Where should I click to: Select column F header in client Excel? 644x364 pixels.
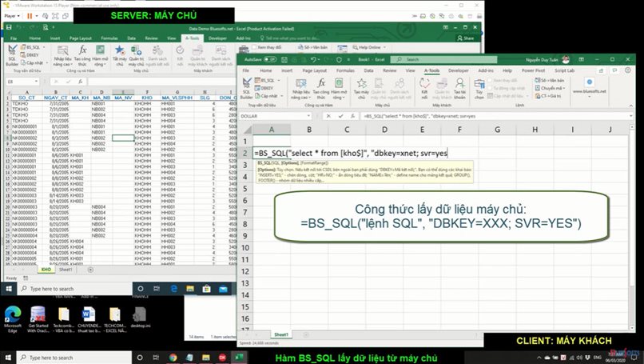pos(459,130)
